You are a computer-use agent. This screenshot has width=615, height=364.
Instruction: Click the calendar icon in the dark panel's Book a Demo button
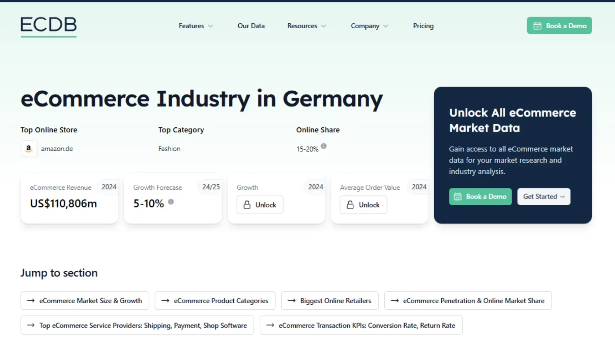point(458,196)
